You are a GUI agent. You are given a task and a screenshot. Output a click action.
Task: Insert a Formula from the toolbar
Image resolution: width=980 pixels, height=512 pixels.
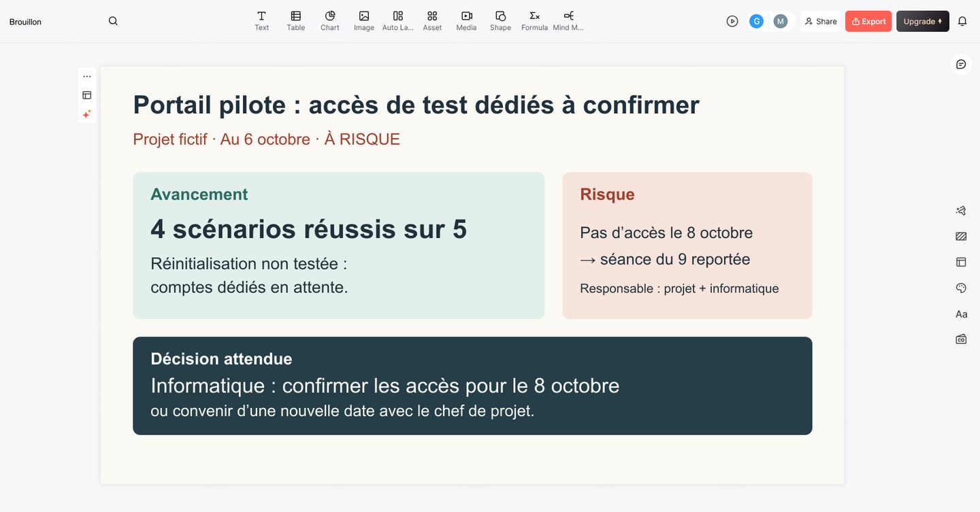(x=534, y=21)
